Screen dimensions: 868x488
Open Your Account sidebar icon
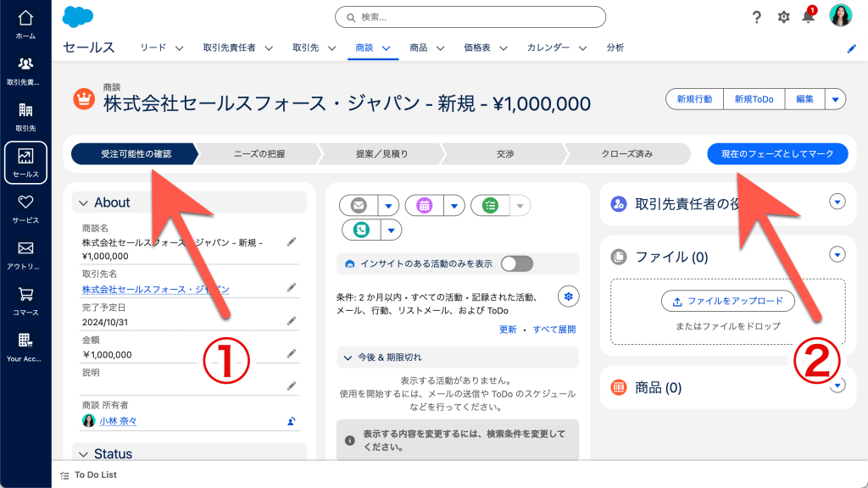(25, 347)
